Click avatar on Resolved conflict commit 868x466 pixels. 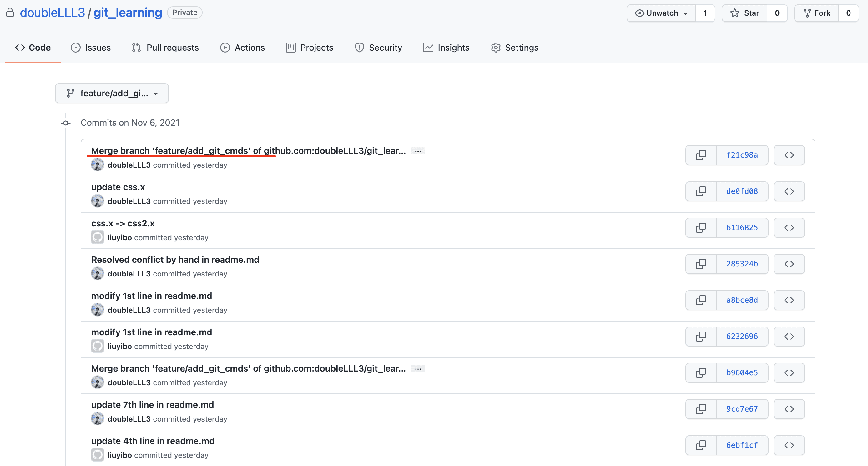97,274
